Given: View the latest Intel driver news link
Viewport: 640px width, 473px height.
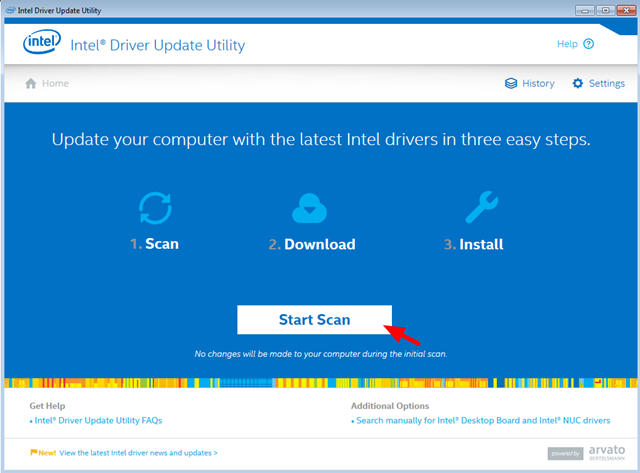Looking at the screenshot, I should coord(138,453).
